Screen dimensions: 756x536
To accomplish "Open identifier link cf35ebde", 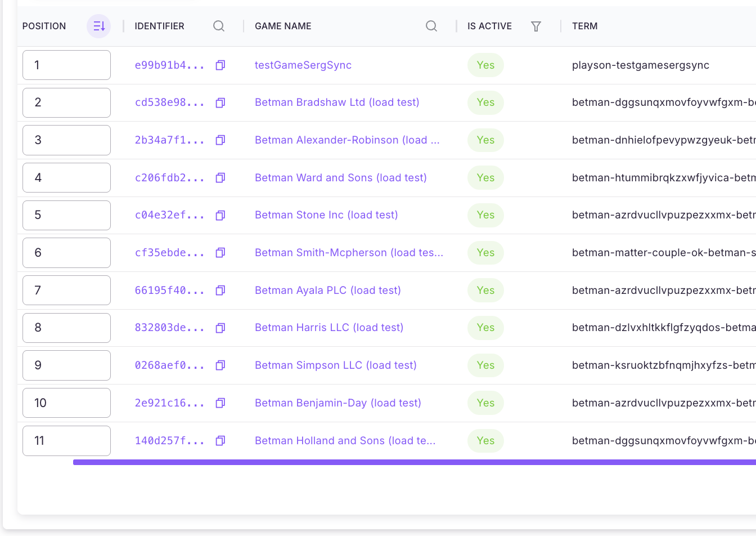I will (169, 253).
